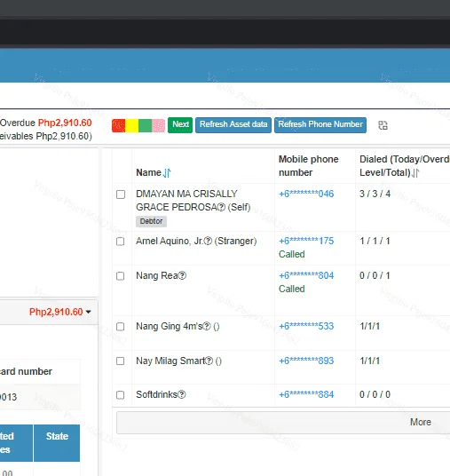450x476 pixels.
Task: Click the expand layout icon beside Refresh Phone Number
Action: pyautogui.click(x=383, y=125)
